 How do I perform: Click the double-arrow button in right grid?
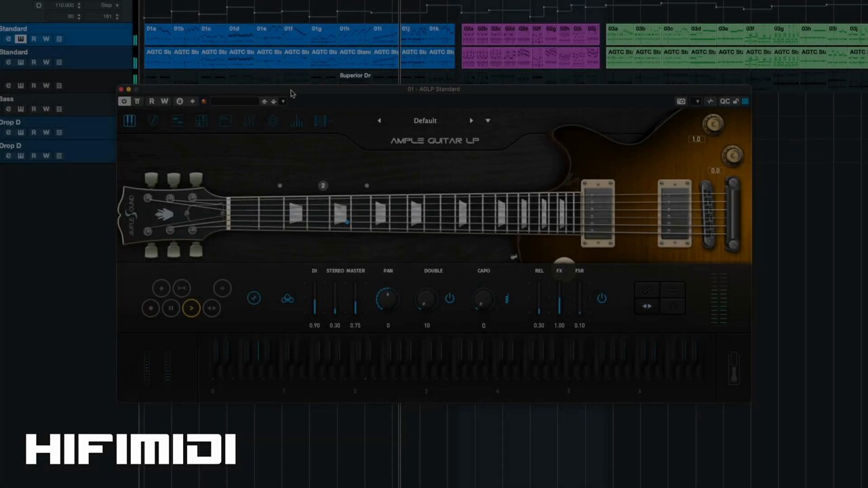click(647, 306)
